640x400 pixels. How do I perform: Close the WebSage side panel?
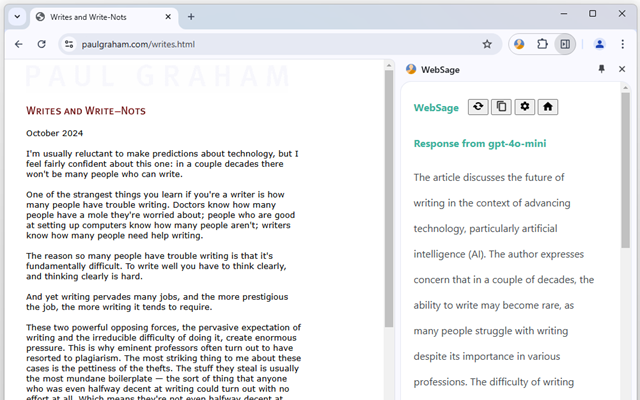tap(622, 69)
